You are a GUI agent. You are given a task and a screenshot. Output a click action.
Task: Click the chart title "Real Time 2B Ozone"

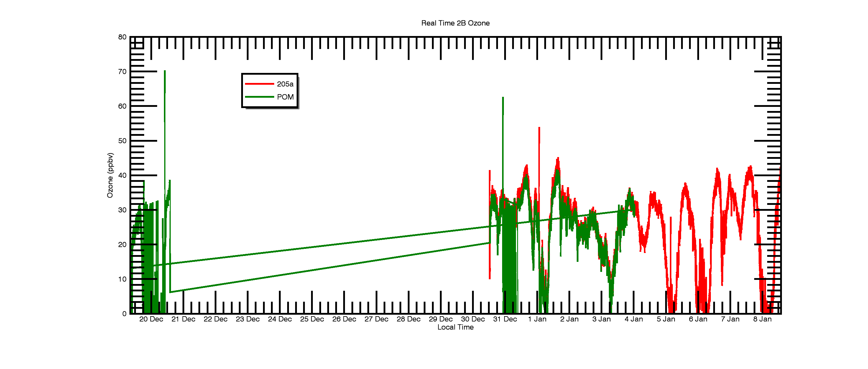tap(455, 23)
